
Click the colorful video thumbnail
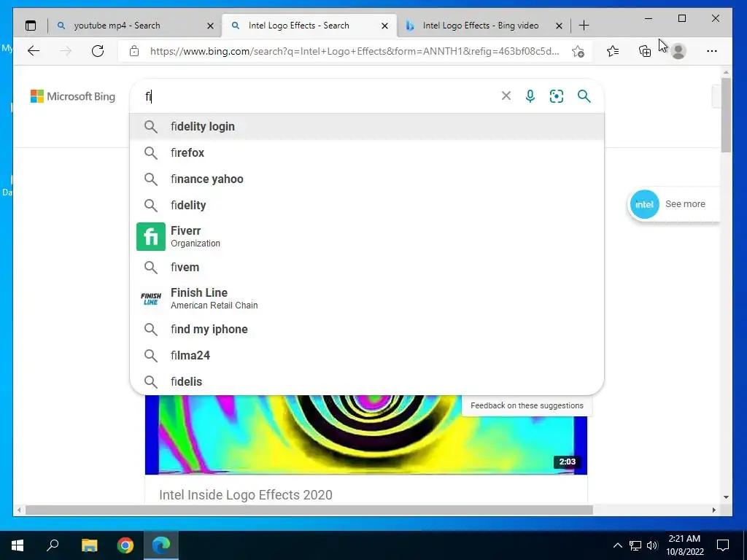(366, 435)
